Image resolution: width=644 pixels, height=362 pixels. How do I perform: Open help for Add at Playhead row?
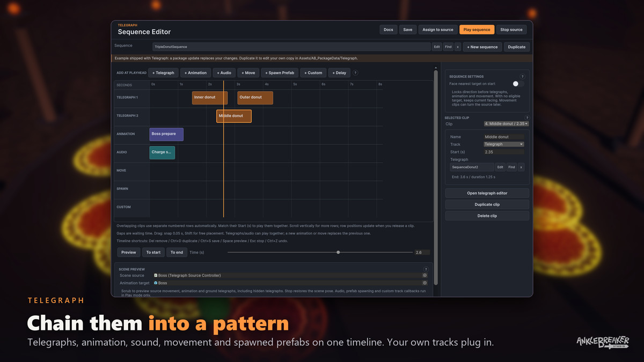355,73
